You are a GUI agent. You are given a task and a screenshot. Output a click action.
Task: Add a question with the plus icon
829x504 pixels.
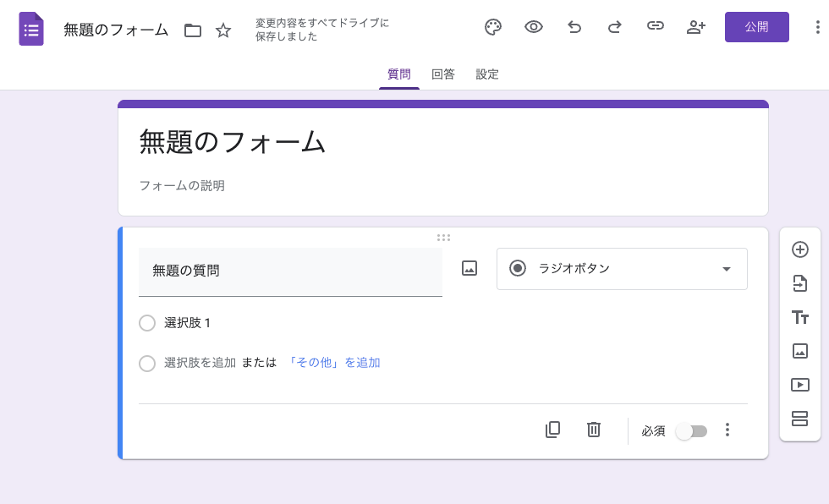pyautogui.click(x=799, y=249)
